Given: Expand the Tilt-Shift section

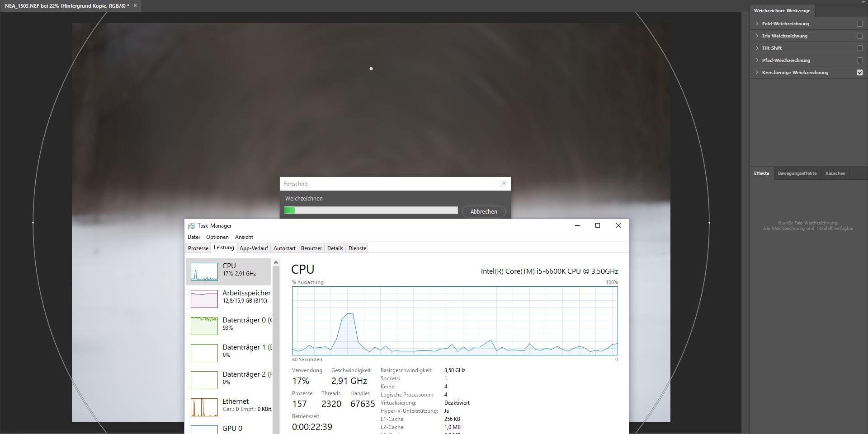Looking at the screenshot, I should click(x=757, y=48).
